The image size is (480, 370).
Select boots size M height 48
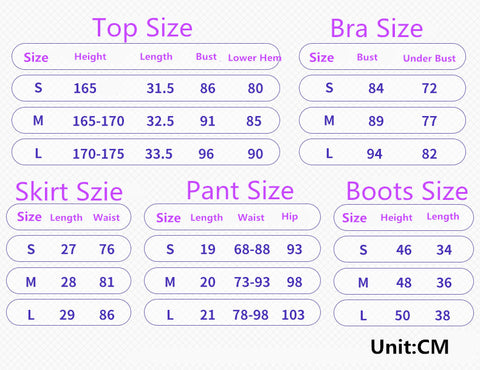[x=404, y=283]
